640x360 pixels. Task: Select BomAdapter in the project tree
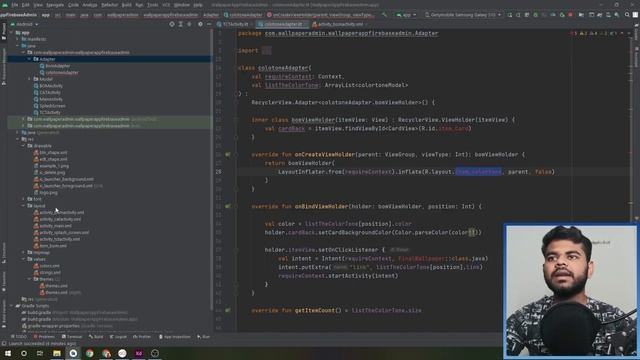58,66
